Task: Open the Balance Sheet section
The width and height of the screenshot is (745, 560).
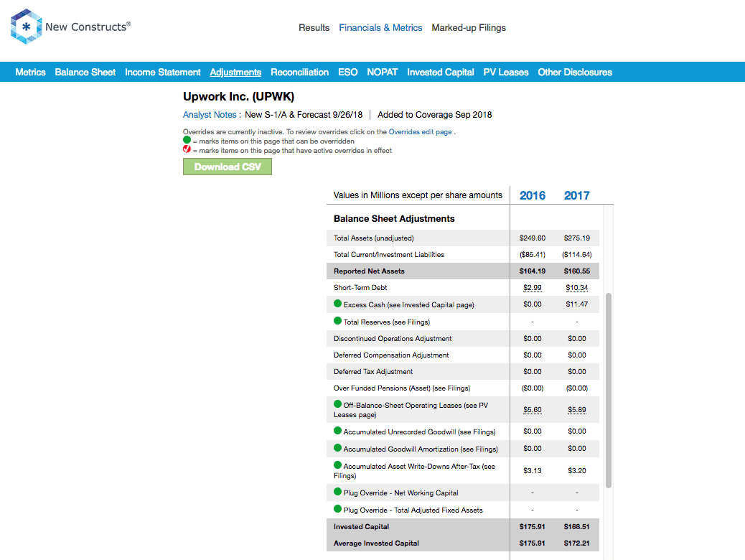Action: coord(85,73)
